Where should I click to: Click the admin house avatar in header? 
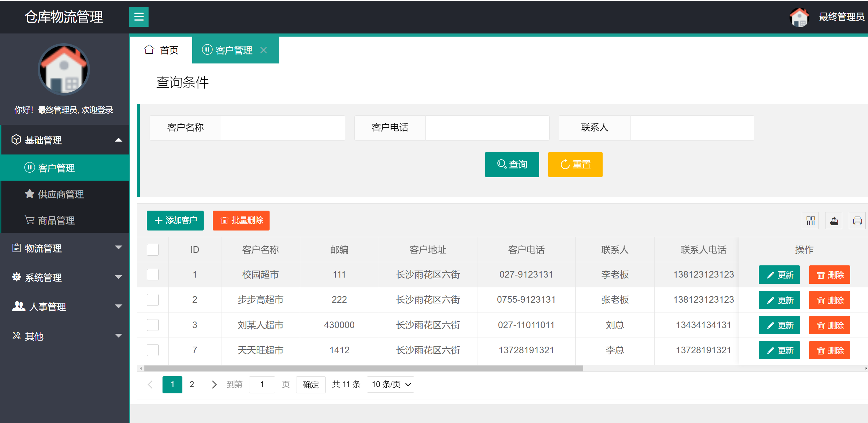pos(799,17)
